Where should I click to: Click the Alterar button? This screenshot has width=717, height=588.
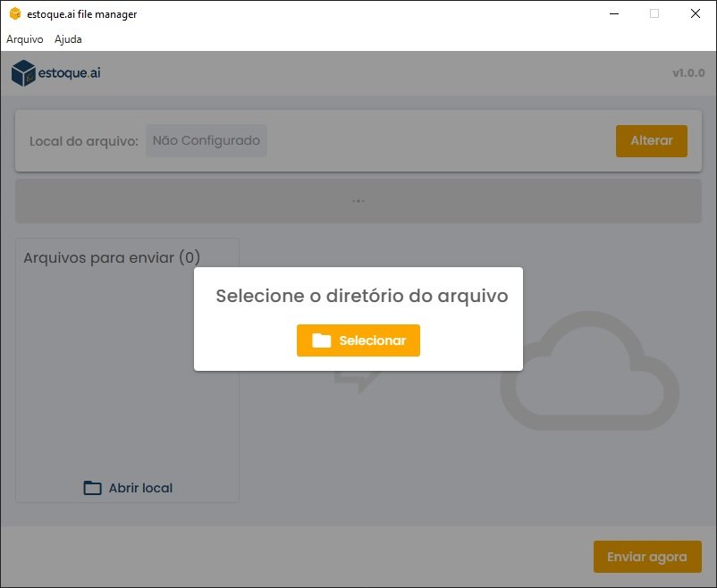[651, 141]
